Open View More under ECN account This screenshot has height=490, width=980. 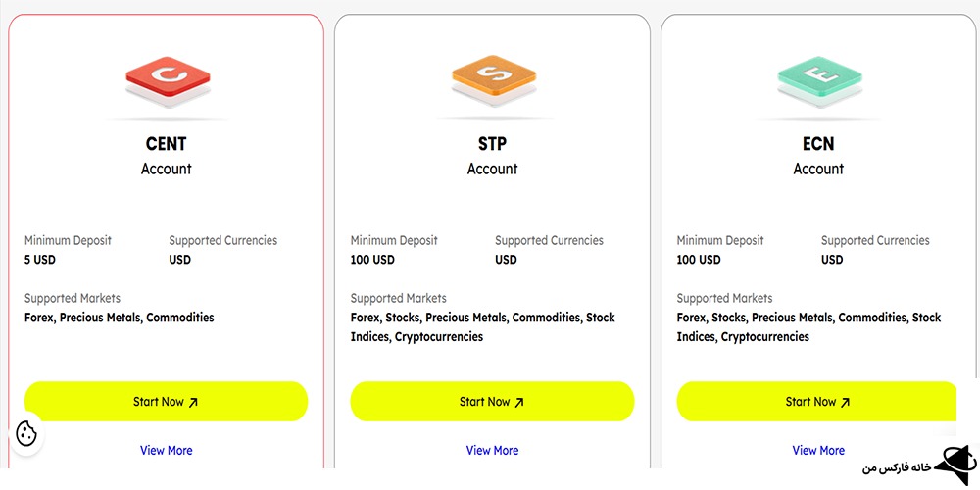(x=818, y=451)
